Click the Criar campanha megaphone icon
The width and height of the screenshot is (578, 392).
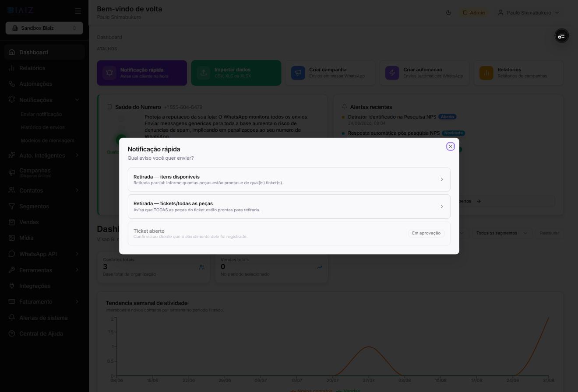tap(298, 73)
